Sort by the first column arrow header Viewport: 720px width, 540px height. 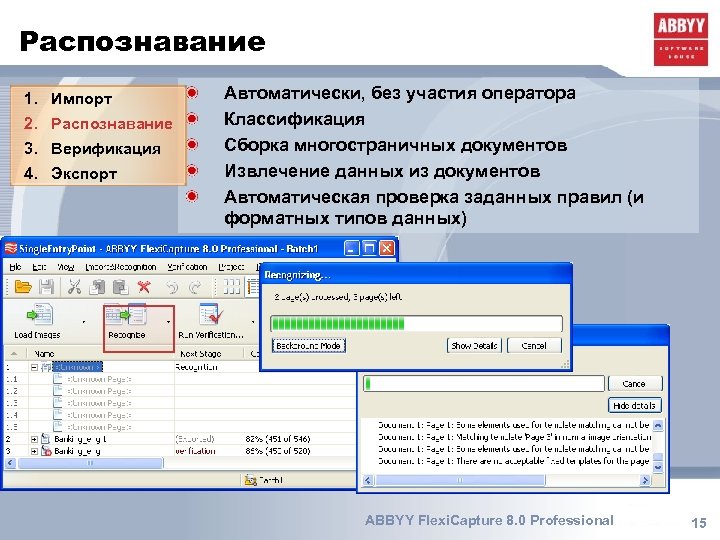point(14,354)
